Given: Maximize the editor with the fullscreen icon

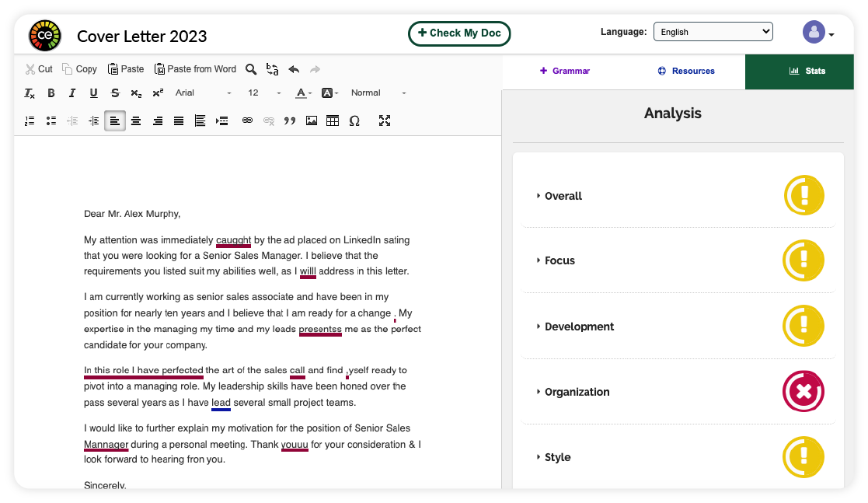Looking at the screenshot, I should (385, 121).
